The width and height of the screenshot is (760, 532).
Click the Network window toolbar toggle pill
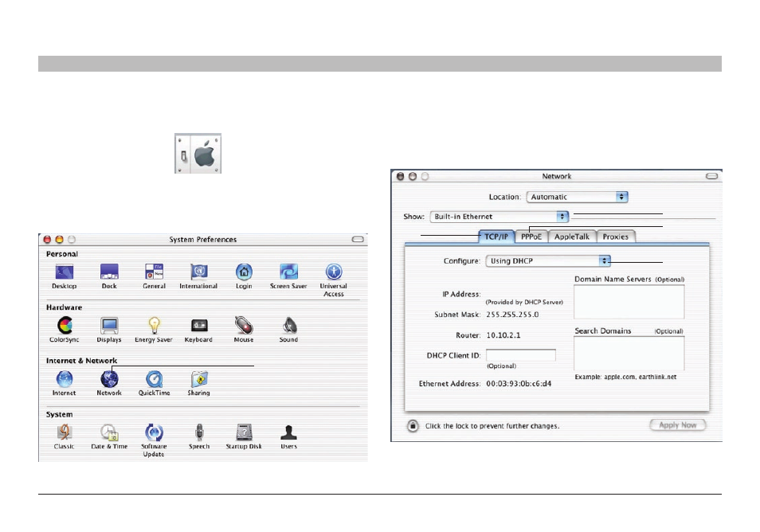[711, 176]
